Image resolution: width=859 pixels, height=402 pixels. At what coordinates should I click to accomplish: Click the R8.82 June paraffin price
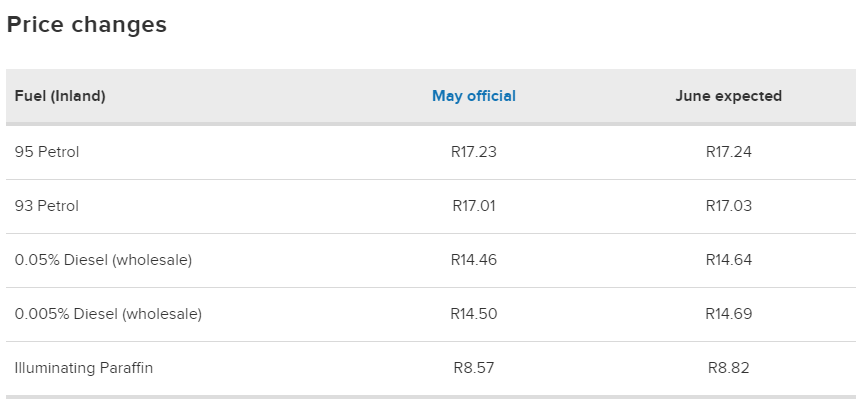tap(728, 368)
